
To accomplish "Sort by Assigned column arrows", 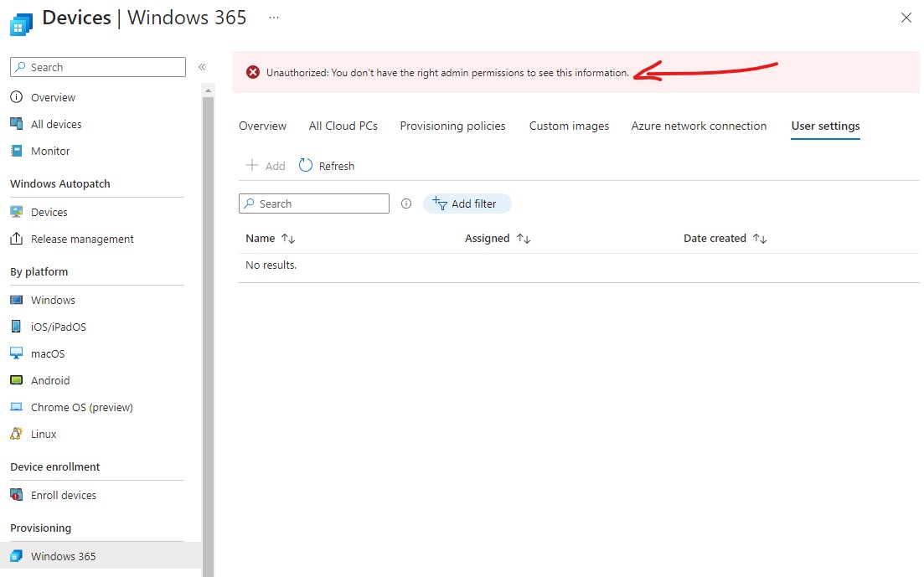I will (x=524, y=238).
